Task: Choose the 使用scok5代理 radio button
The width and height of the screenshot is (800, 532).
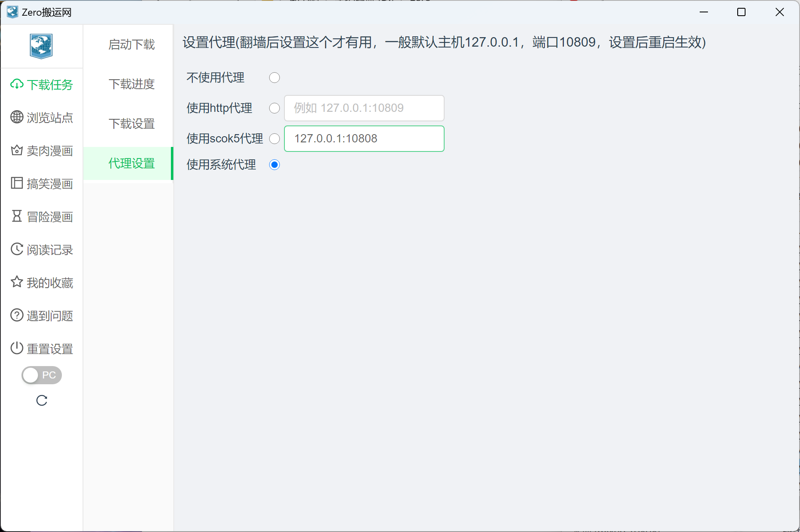Action: tap(275, 139)
